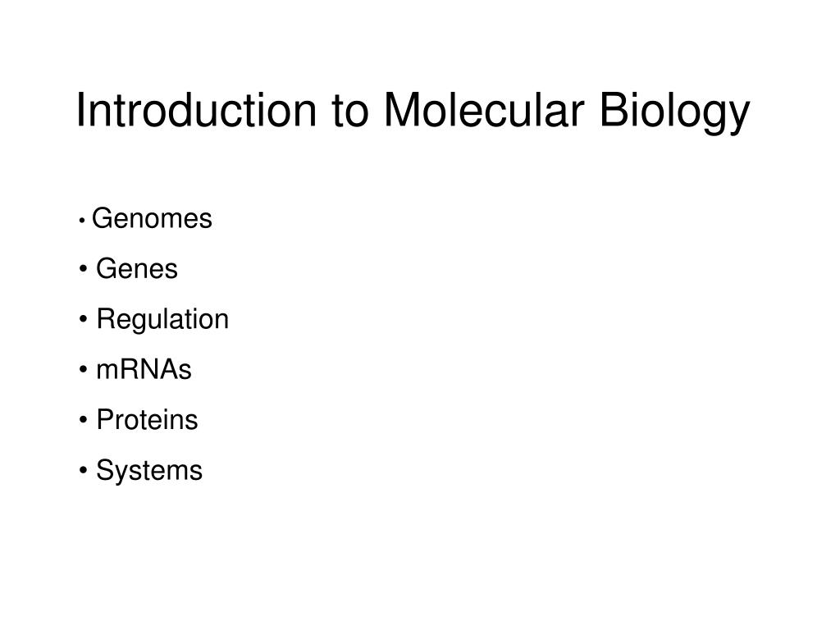Select the Proteins bullet text
Screen dimensions: 840x630
point(147,420)
